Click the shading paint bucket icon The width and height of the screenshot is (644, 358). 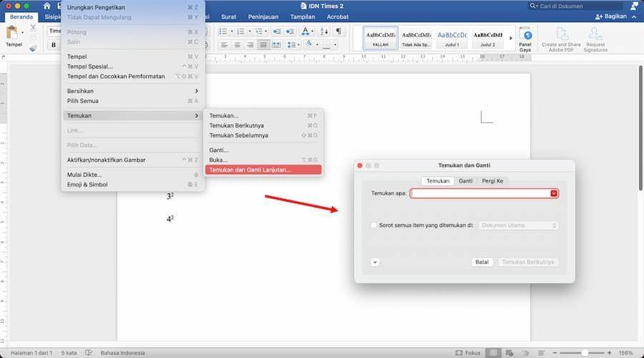click(309, 44)
